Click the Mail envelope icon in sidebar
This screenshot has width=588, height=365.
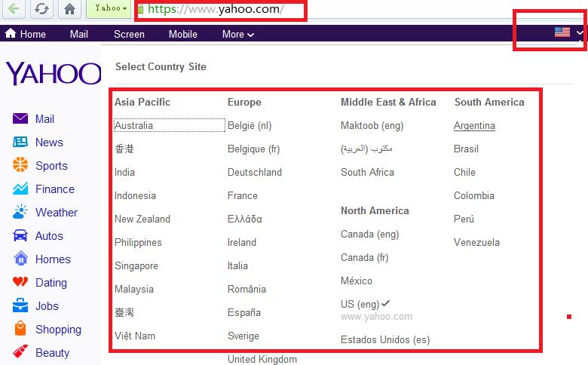[20, 118]
